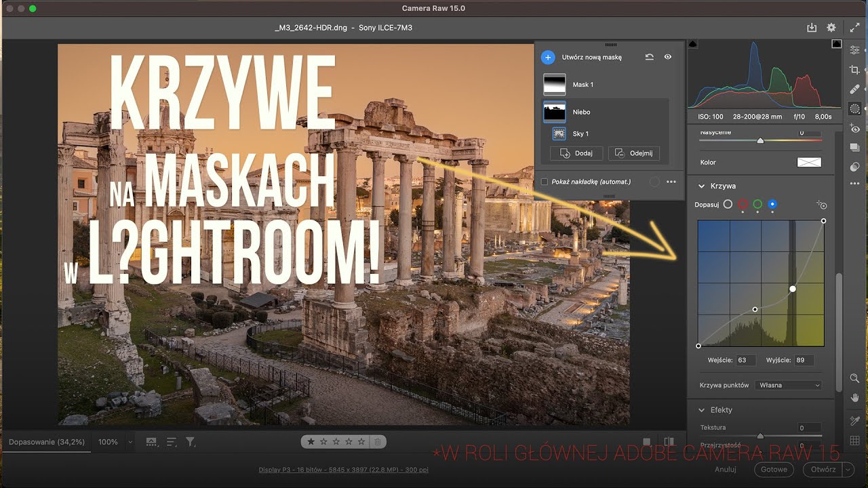Open the Kolor swatch
The height and width of the screenshot is (488, 868).
click(809, 162)
